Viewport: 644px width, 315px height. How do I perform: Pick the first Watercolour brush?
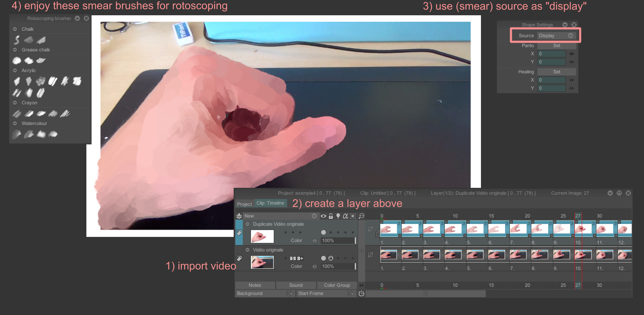pyautogui.click(x=17, y=134)
